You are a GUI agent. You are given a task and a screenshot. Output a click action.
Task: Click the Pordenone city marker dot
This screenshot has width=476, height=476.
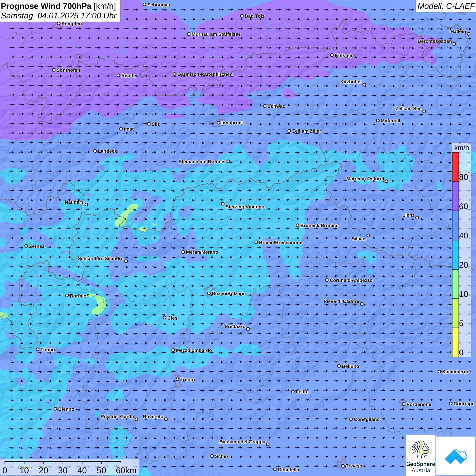tap(404, 404)
